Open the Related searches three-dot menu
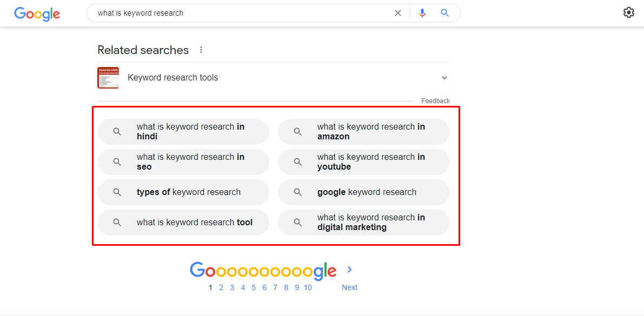 tap(201, 50)
